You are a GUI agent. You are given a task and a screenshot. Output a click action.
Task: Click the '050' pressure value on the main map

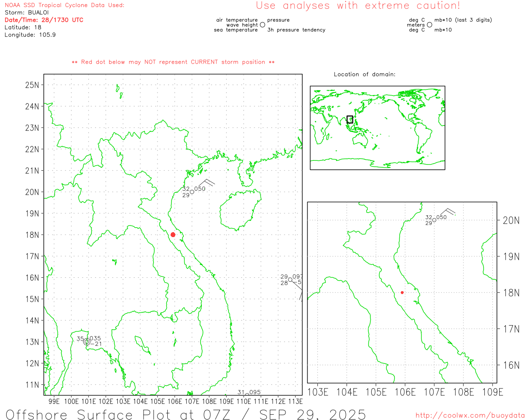pyautogui.click(x=200, y=189)
